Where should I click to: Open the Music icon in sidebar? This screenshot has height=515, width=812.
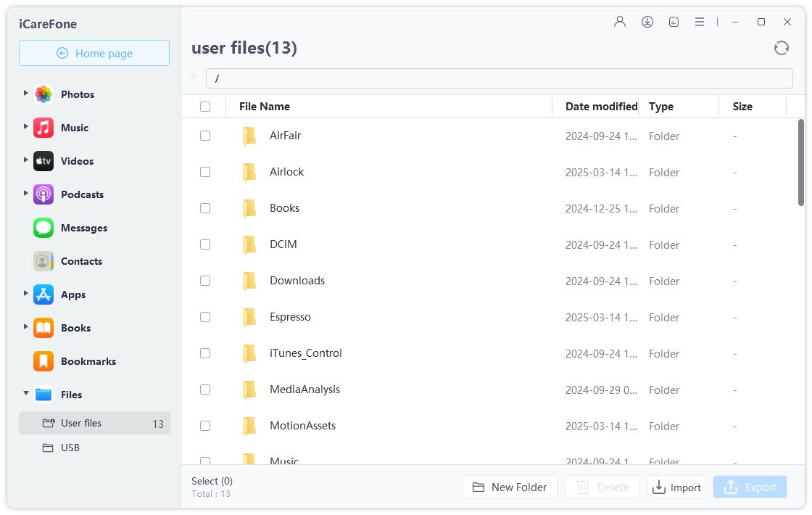(x=43, y=128)
